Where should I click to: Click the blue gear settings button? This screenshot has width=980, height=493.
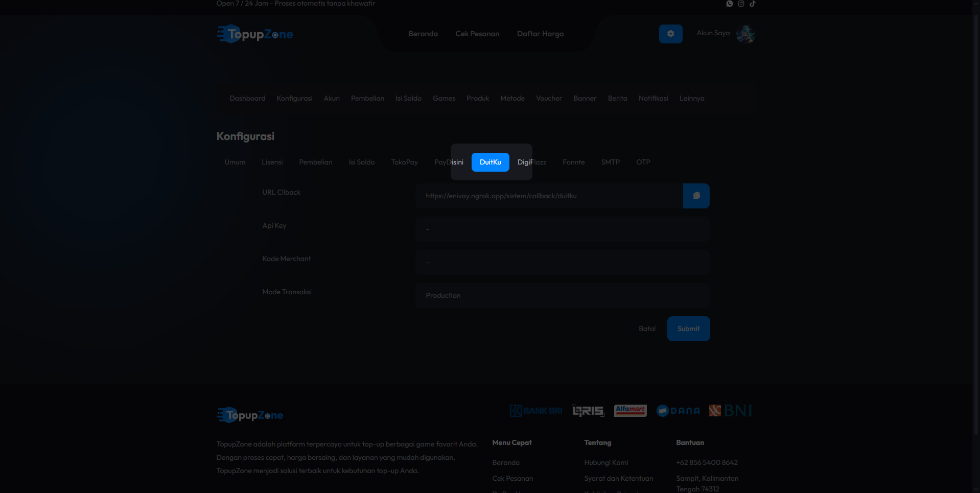tap(670, 34)
